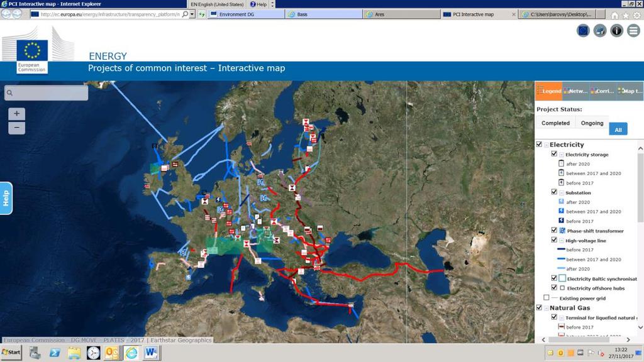Open the information round icon
644x362 pixels.
point(616,30)
